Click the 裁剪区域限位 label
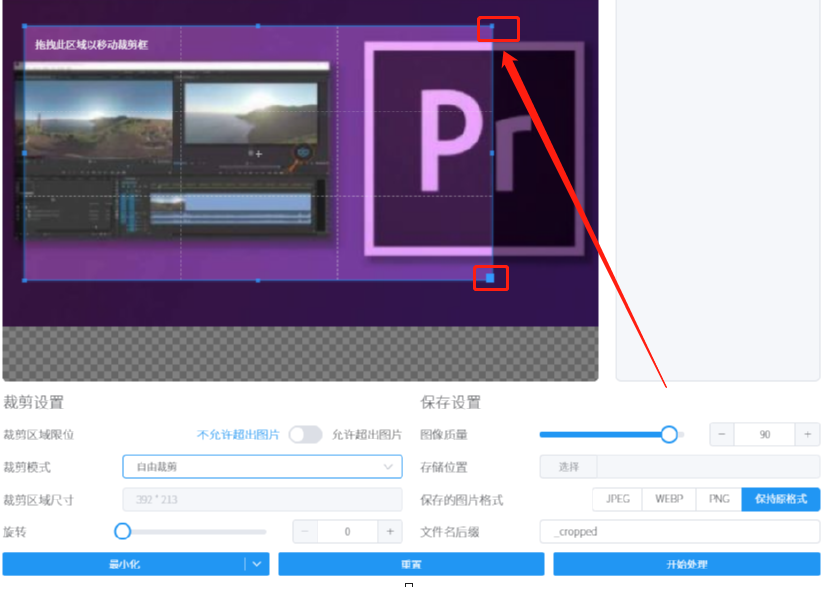This screenshot has height=591, width=827. coord(39,434)
